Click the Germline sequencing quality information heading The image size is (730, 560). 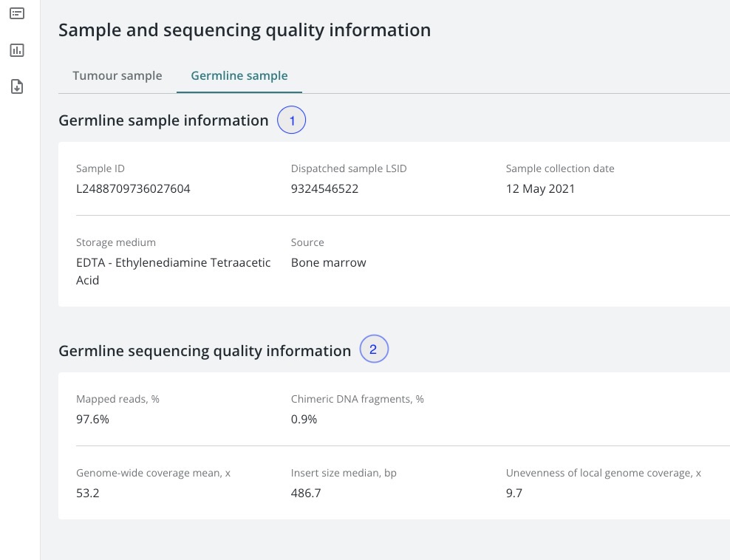[x=205, y=351]
